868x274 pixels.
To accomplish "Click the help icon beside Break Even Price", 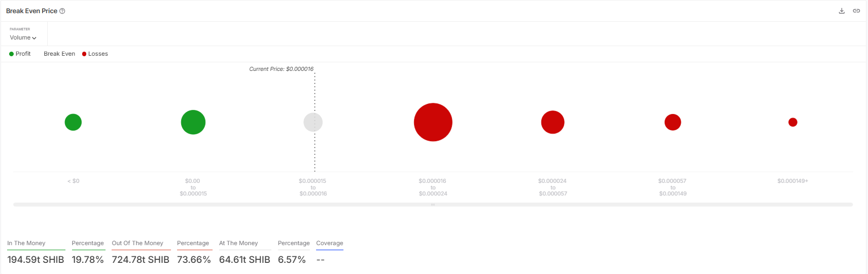I will (62, 11).
